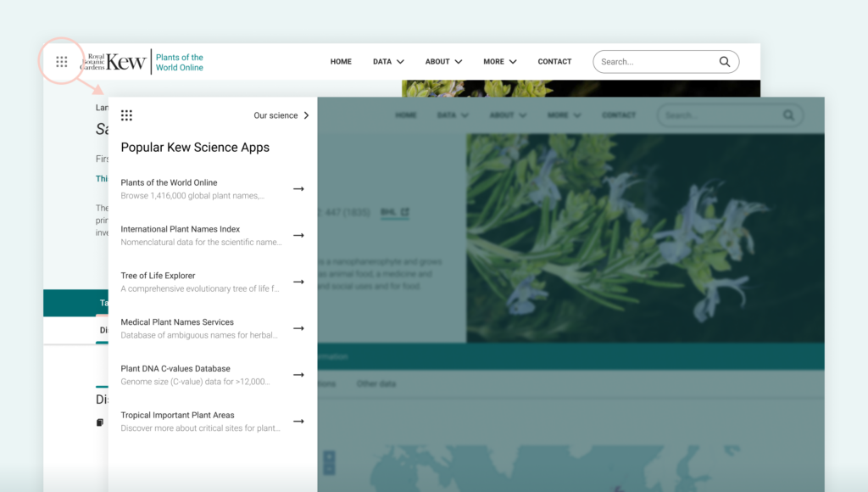Click arrow next to International Plant Names Index

pos(298,236)
